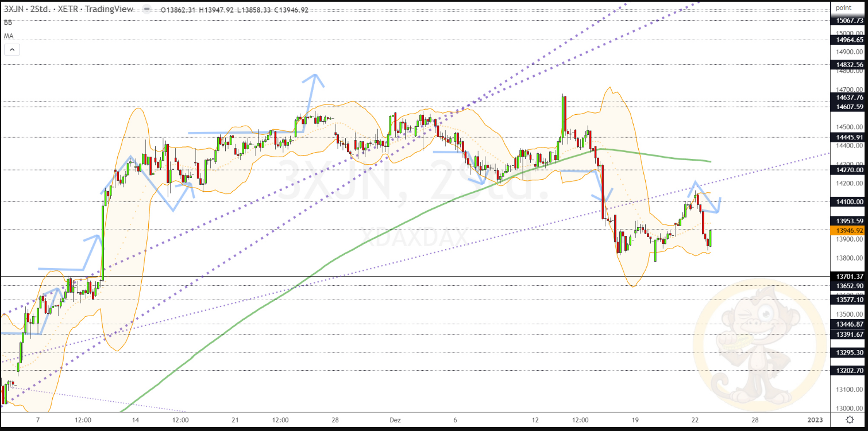Click the 13391.67 price level label
The height and width of the screenshot is (431, 868).
tap(849, 335)
